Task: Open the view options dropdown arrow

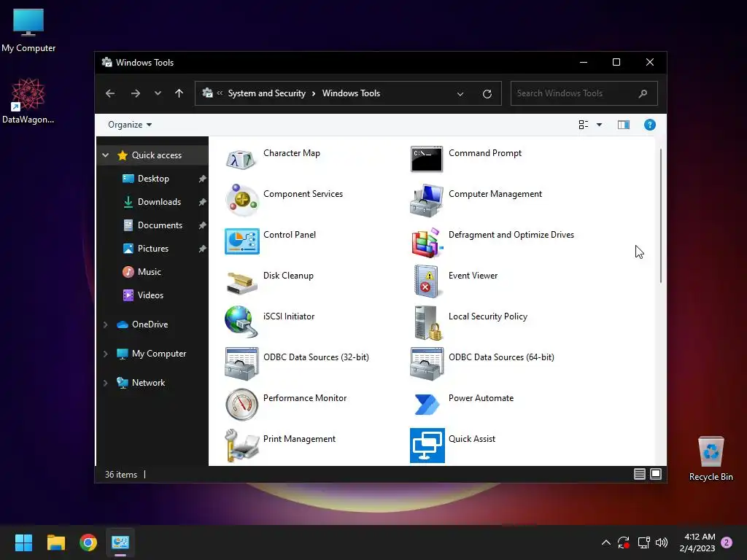Action: tap(600, 125)
